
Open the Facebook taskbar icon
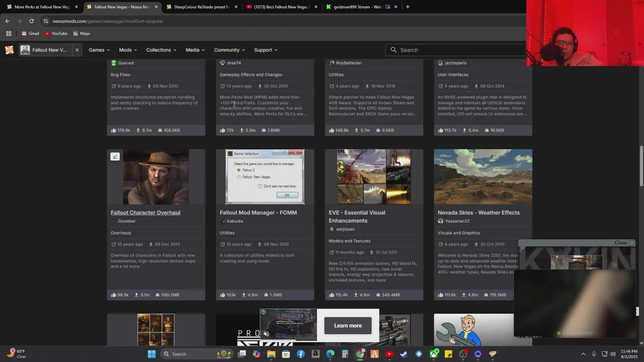tap(301, 354)
